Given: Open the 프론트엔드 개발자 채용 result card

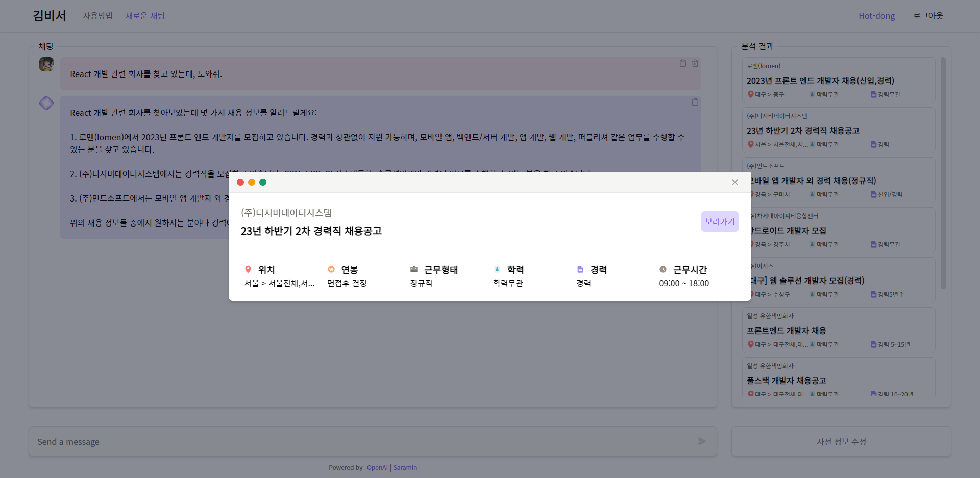Looking at the screenshot, I should [838, 330].
